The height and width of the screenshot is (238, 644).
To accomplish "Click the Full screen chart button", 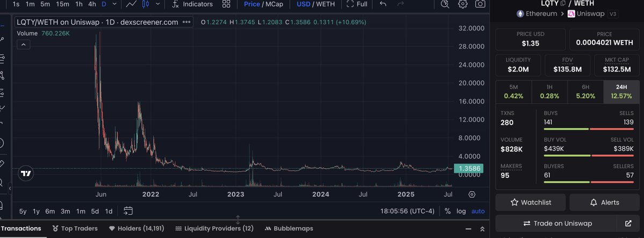I will click(x=357, y=4).
